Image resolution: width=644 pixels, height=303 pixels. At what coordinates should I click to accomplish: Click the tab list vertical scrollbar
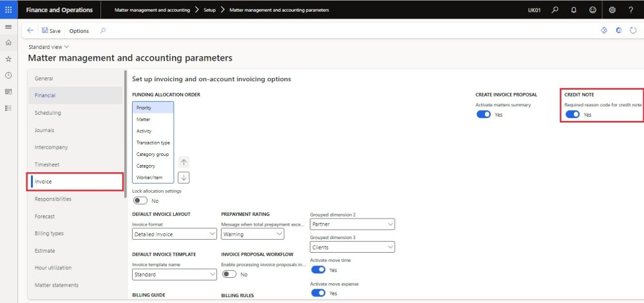(126, 134)
